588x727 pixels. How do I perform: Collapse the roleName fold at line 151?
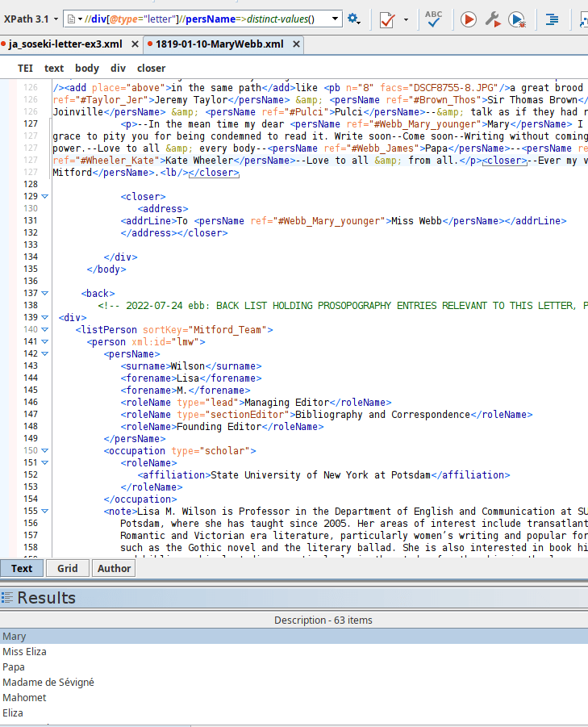[45, 462]
